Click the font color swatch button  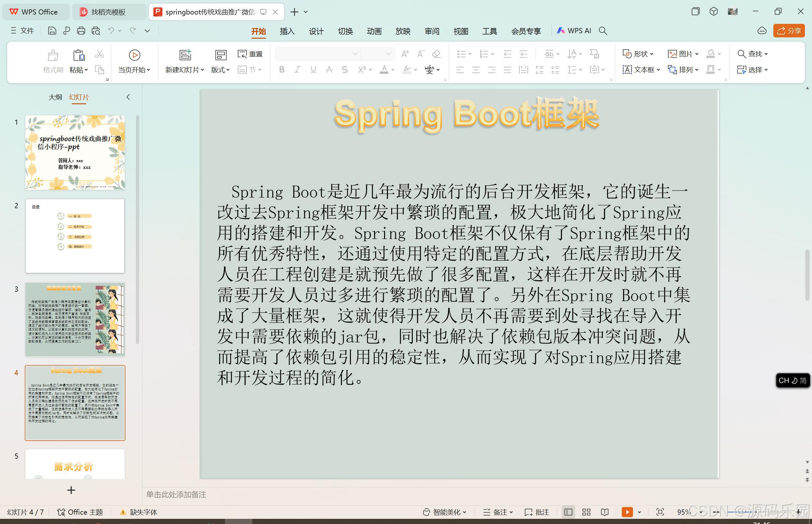point(384,70)
